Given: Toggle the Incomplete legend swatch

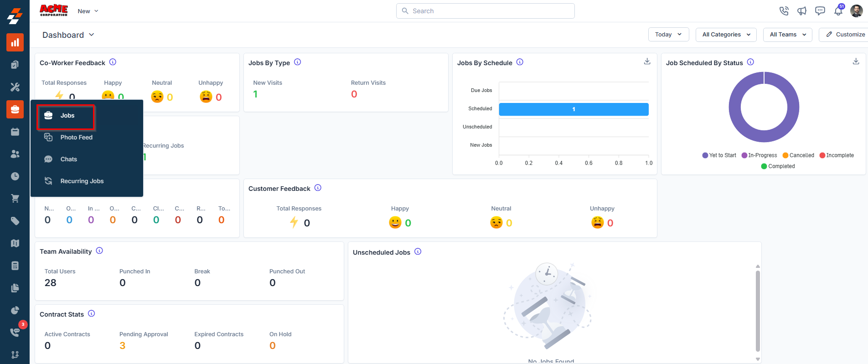Looking at the screenshot, I should [822, 155].
